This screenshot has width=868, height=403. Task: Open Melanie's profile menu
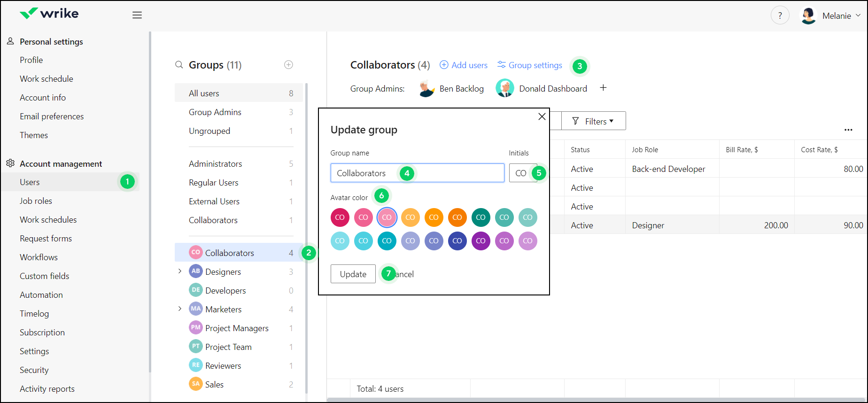pos(830,15)
